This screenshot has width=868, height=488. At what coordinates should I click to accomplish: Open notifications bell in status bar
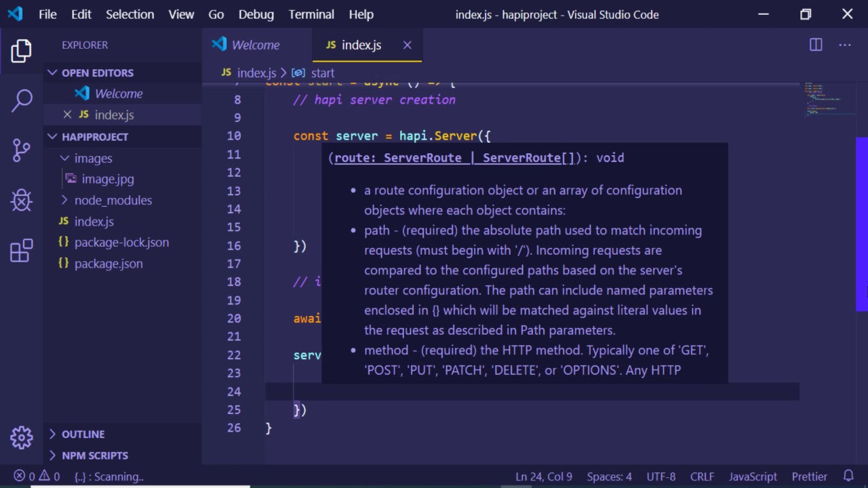[848, 476]
